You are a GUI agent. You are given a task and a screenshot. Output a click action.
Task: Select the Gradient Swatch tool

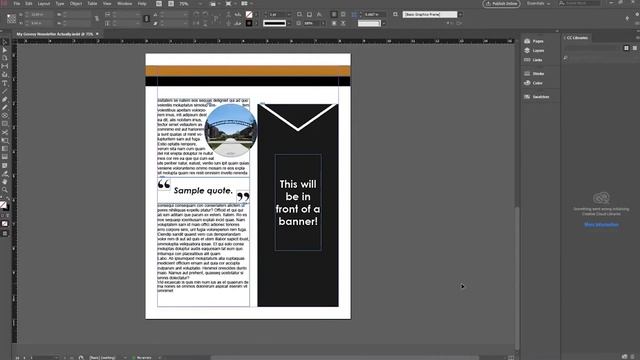pyautogui.click(x=4, y=149)
